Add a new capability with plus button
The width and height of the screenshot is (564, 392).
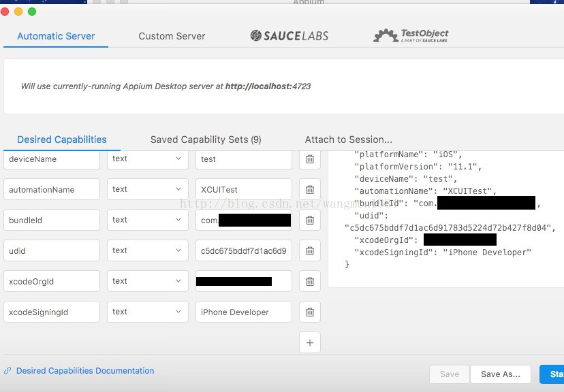click(x=310, y=342)
